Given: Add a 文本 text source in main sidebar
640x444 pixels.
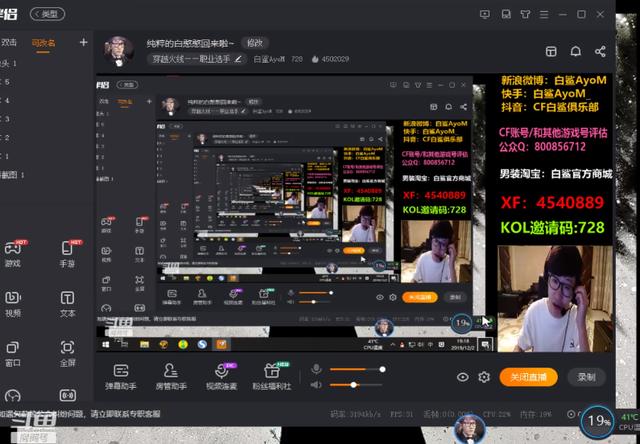Looking at the screenshot, I should (x=68, y=304).
